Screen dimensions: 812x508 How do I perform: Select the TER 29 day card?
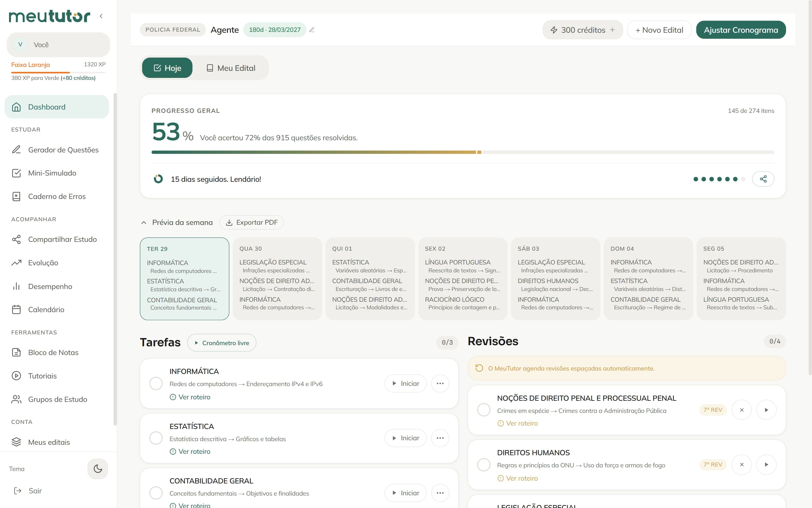coord(185,279)
